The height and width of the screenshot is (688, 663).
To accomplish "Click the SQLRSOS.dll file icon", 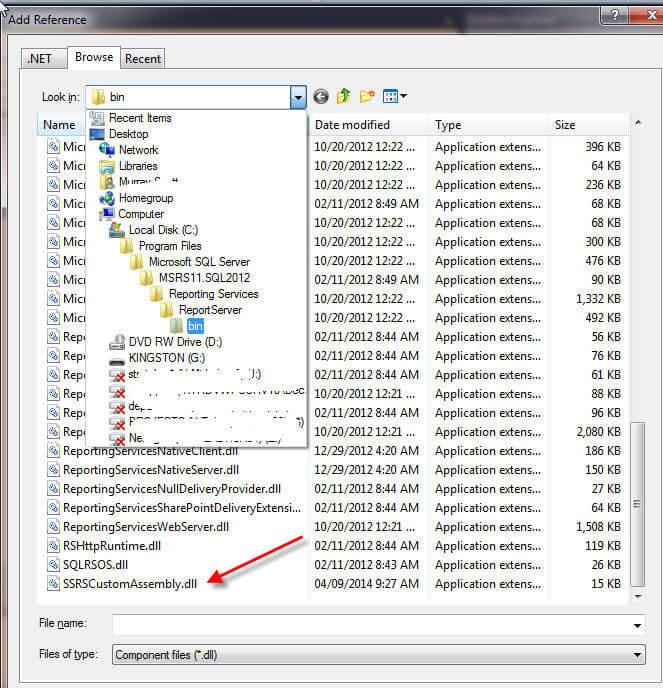I will [x=53, y=565].
